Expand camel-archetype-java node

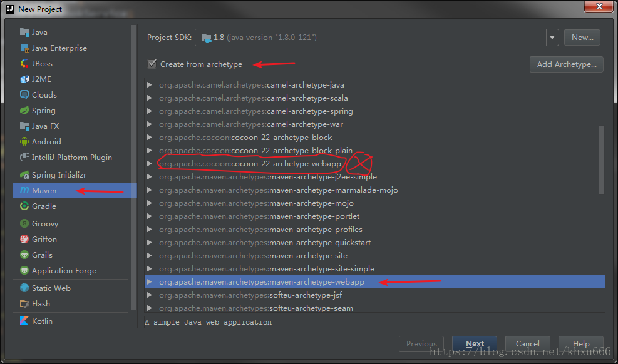150,84
